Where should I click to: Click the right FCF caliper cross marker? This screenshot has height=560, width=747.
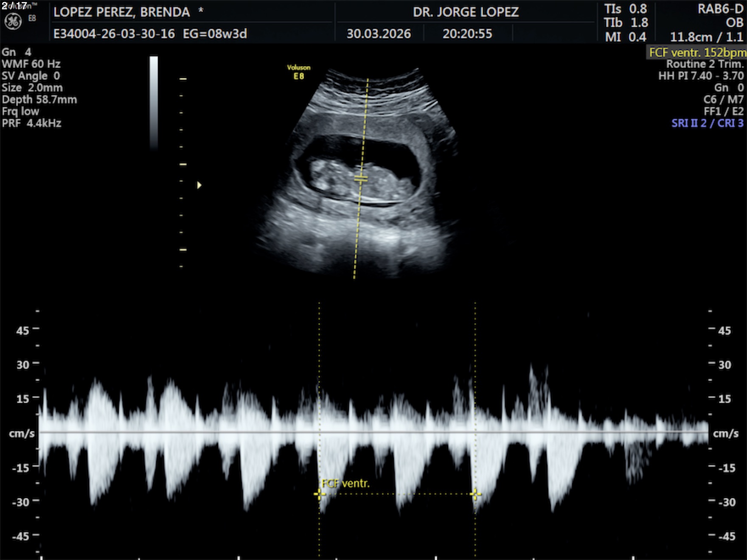(475, 494)
